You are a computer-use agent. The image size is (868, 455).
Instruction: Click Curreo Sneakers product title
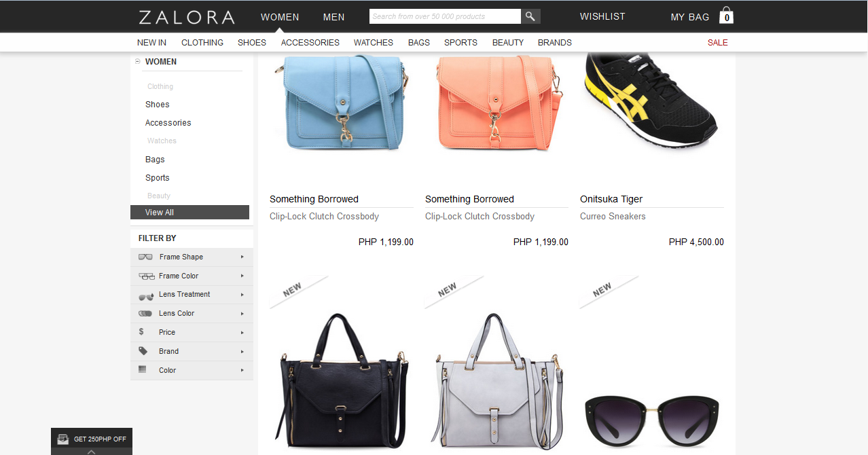click(613, 216)
